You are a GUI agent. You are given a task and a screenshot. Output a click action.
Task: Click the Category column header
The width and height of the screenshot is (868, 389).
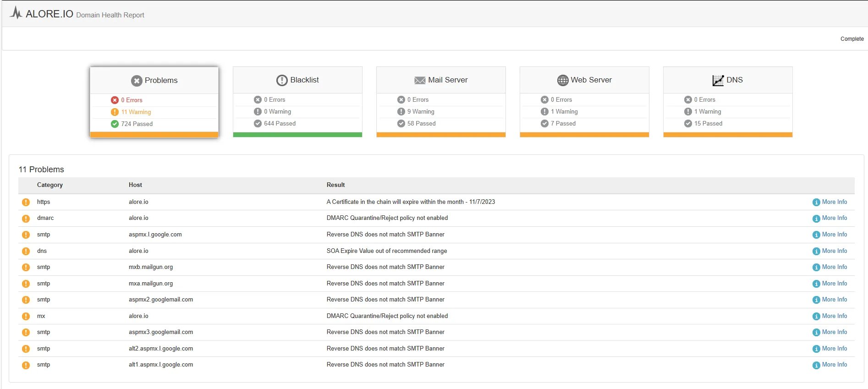coord(50,185)
